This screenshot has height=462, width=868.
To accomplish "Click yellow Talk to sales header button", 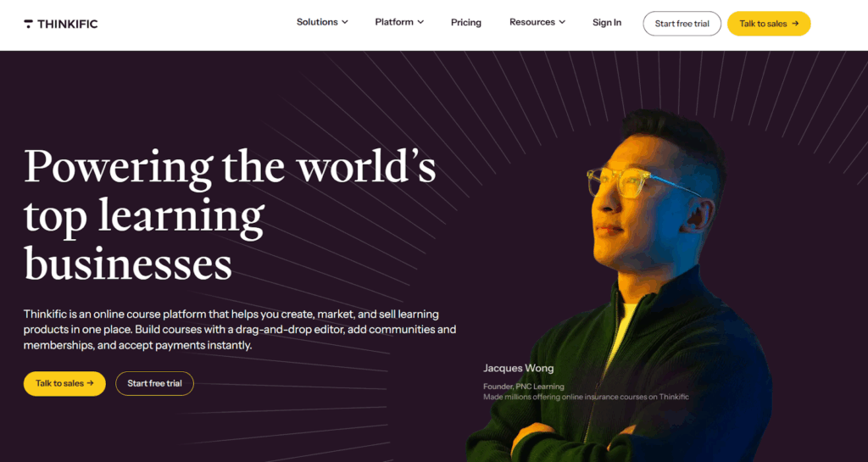I will (769, 24).
